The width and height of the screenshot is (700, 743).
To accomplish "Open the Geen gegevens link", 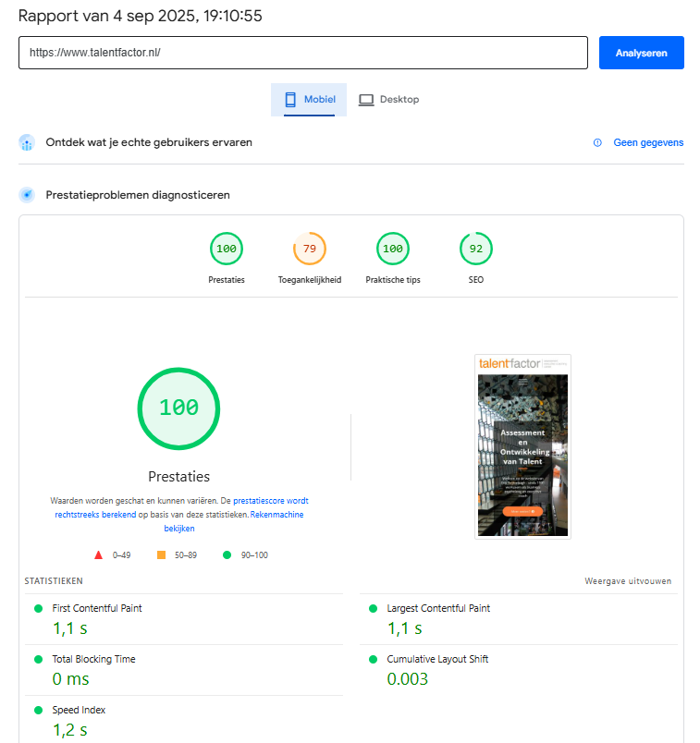I will 648,142.
